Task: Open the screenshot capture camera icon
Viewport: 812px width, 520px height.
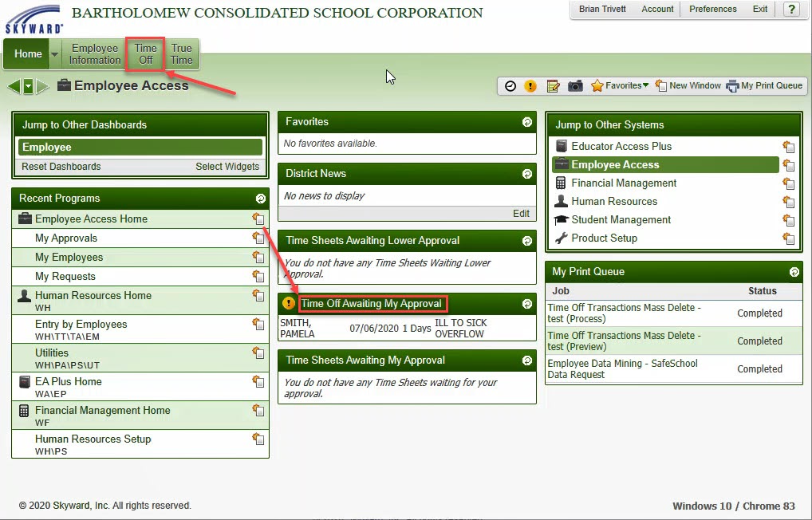Action: point(575,85)
